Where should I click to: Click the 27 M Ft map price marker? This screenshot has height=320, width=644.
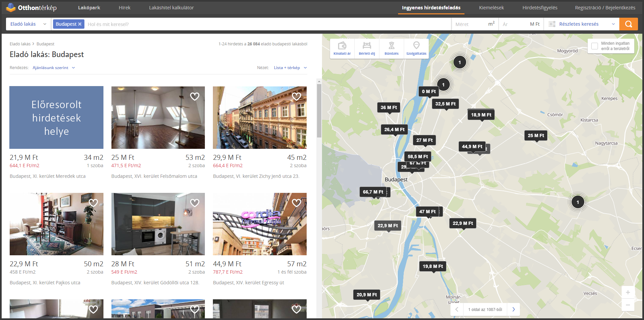[x=424, y=140]
